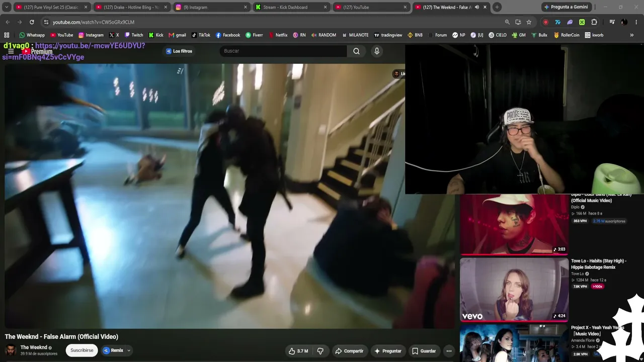Reload the current YouTube page
Viewport: 644px width, 362px height.
point(32,22)
